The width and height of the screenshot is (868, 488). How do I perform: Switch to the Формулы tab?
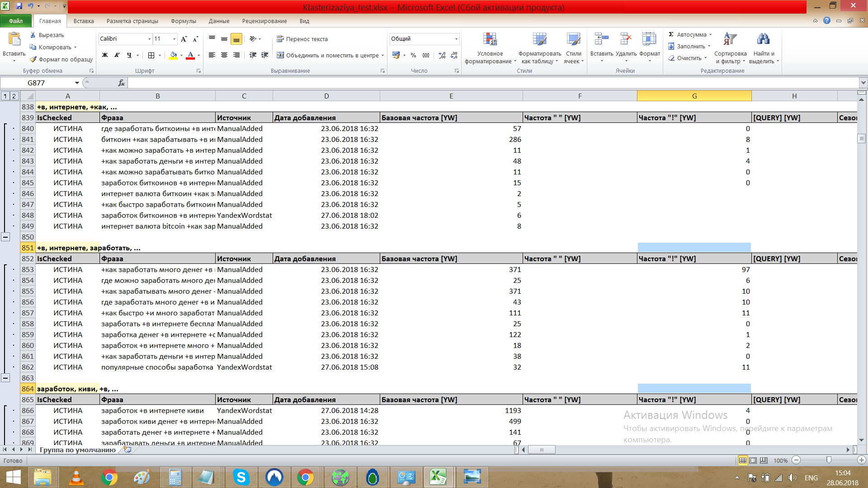tap(184, 21)
